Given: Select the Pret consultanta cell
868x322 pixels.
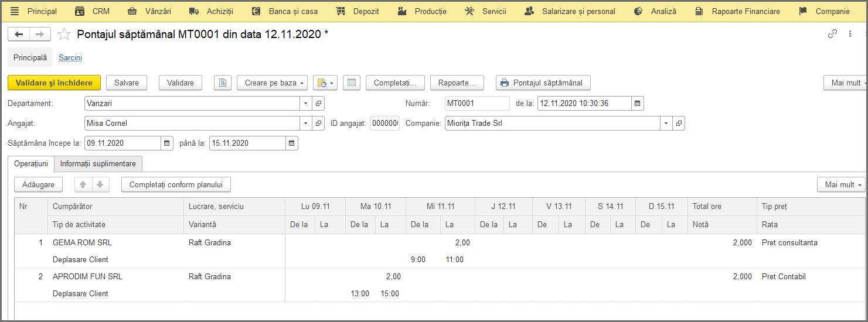Looking at the screenshot, I should [x=811, y=242].
